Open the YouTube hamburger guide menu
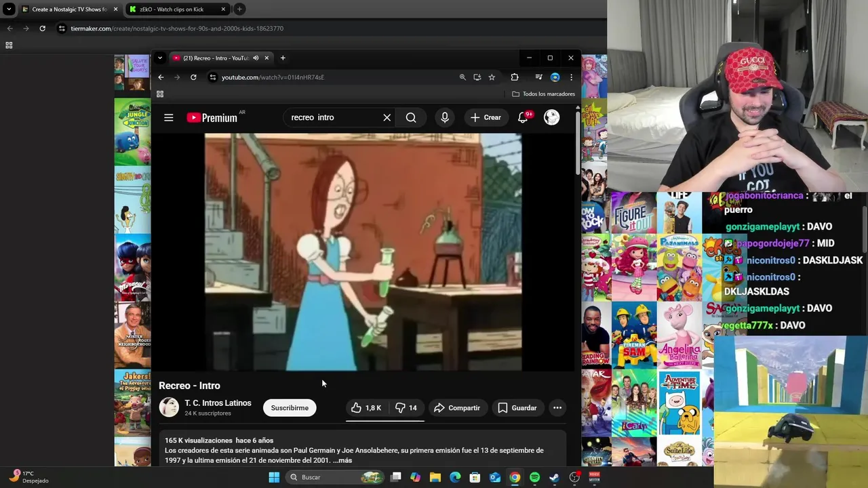Viewport: 868px width, 488px height. tap(169, 117)
